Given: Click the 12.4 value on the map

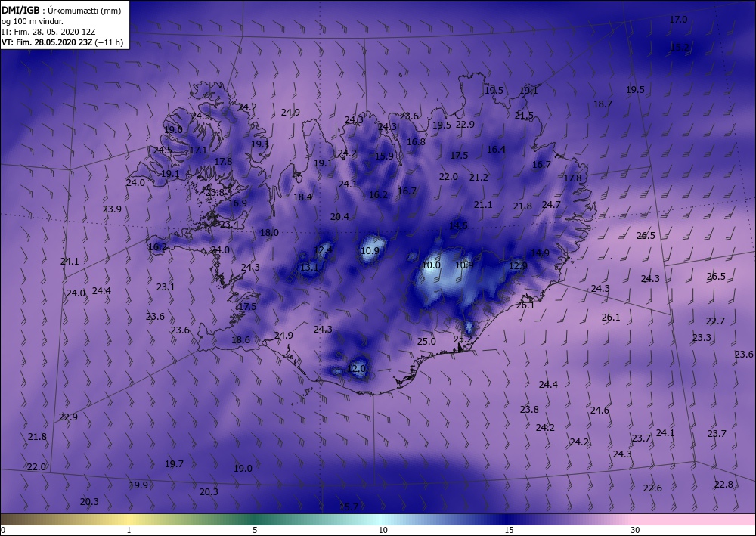Looking at the screenshot, I should coord(323,249).
